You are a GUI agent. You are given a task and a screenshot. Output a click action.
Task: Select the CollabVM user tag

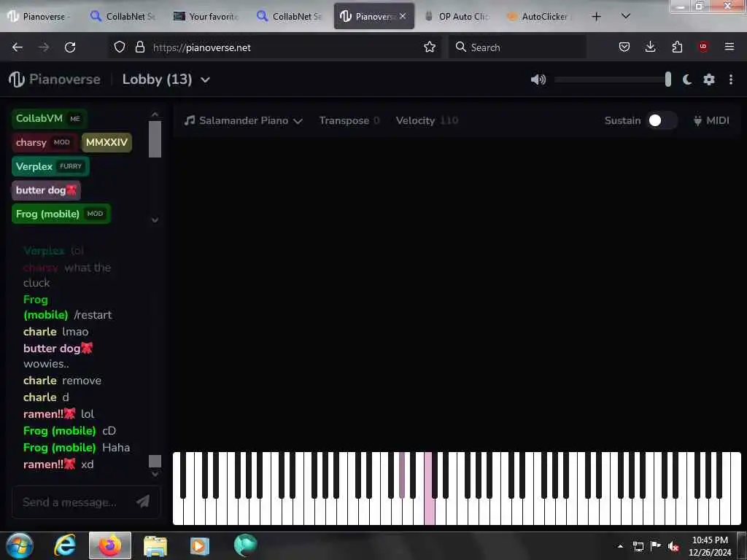49,119
